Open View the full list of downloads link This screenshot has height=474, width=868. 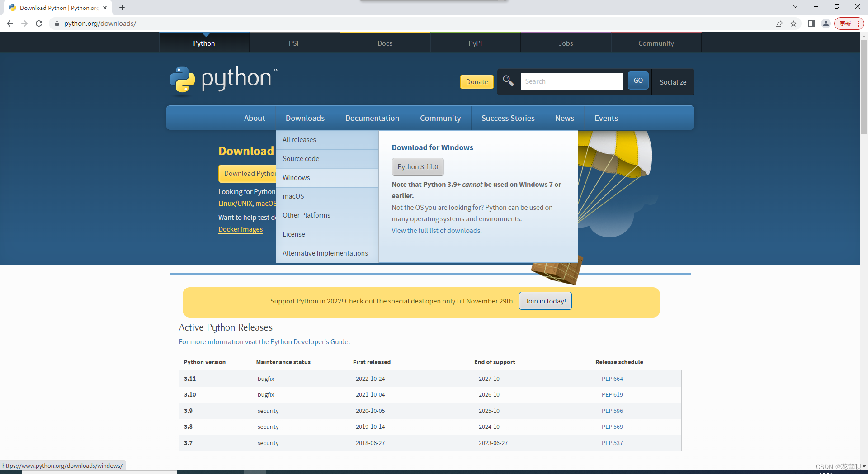coord(436,231)
